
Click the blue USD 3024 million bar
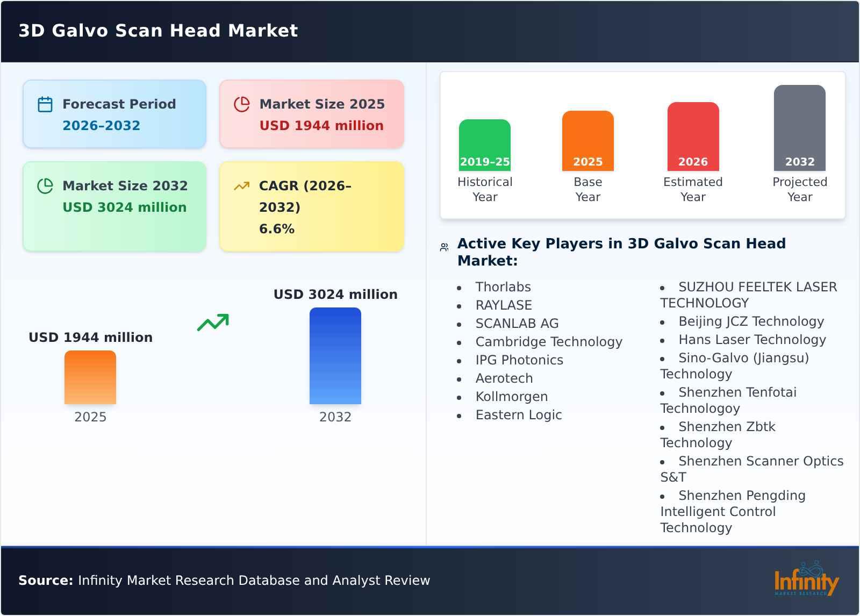[335, 355]
